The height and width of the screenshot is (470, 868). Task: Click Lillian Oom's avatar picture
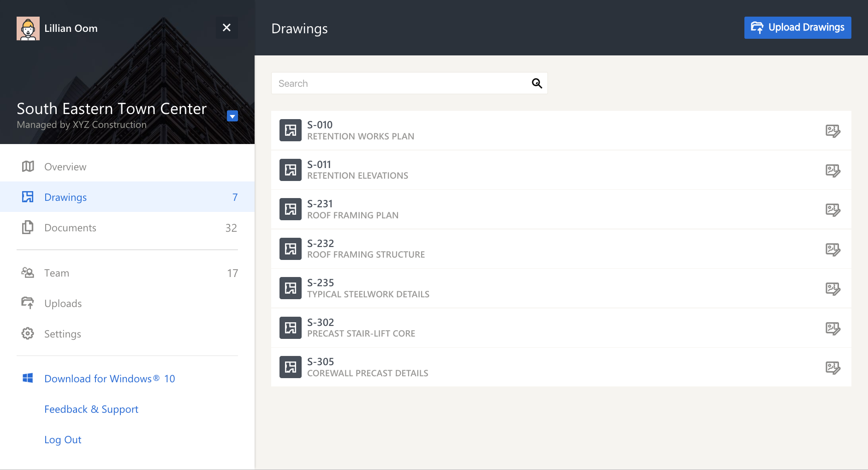[x=28, y=28]
